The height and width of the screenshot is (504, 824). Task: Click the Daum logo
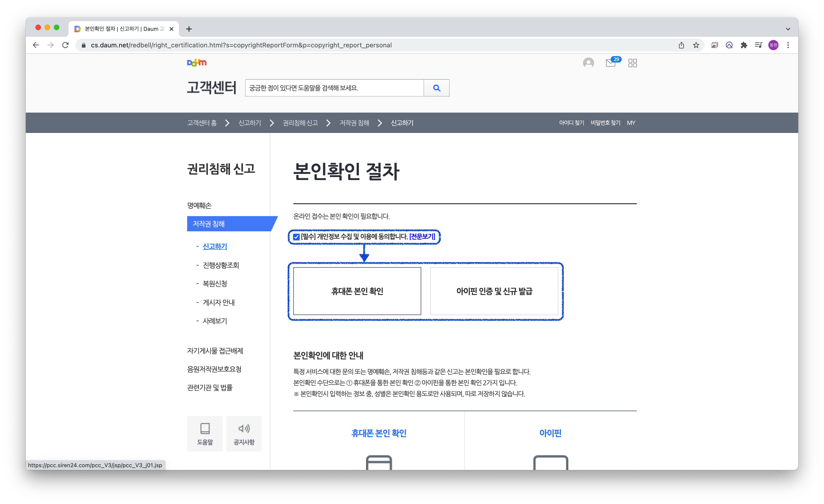[x=197, y=63]
